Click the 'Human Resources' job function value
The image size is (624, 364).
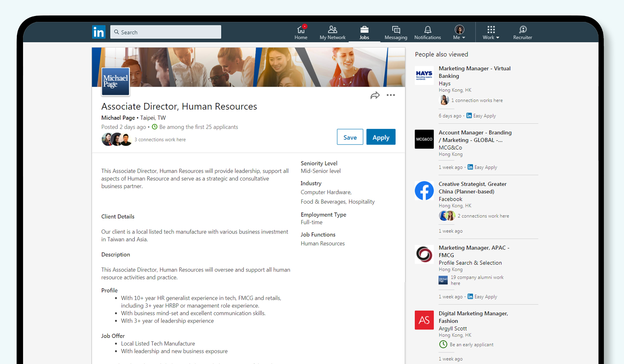323,244
